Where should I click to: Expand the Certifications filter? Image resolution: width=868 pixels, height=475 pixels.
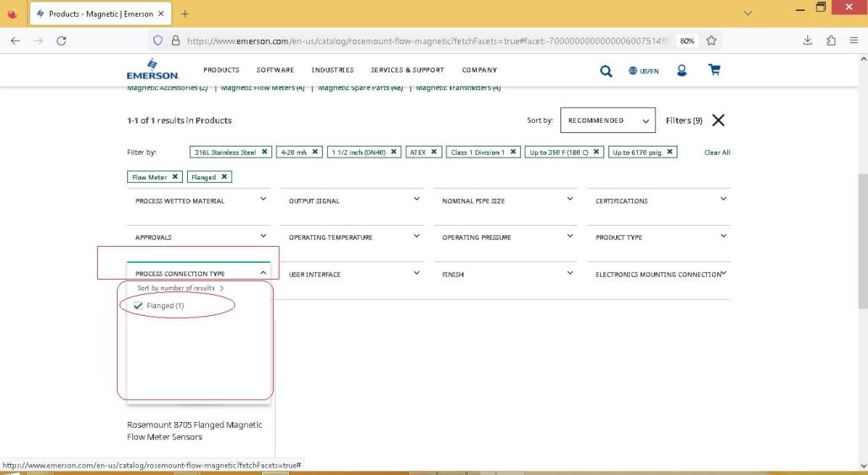click(659, 200)
